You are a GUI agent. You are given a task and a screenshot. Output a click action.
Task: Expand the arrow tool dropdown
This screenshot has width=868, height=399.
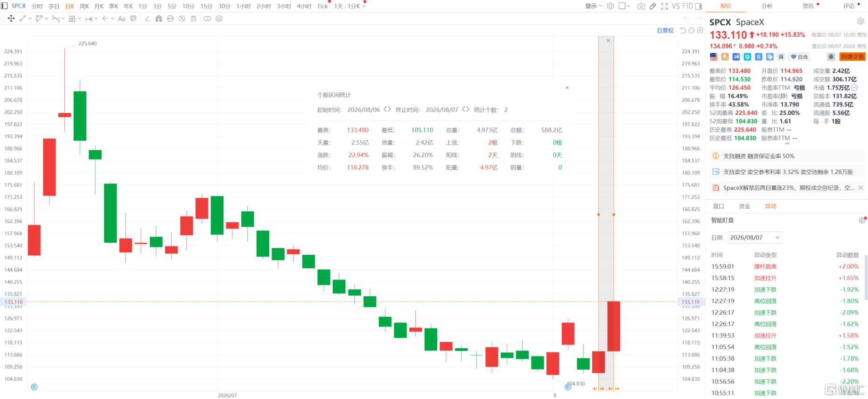pyautogui.click(x=112, y=19)
